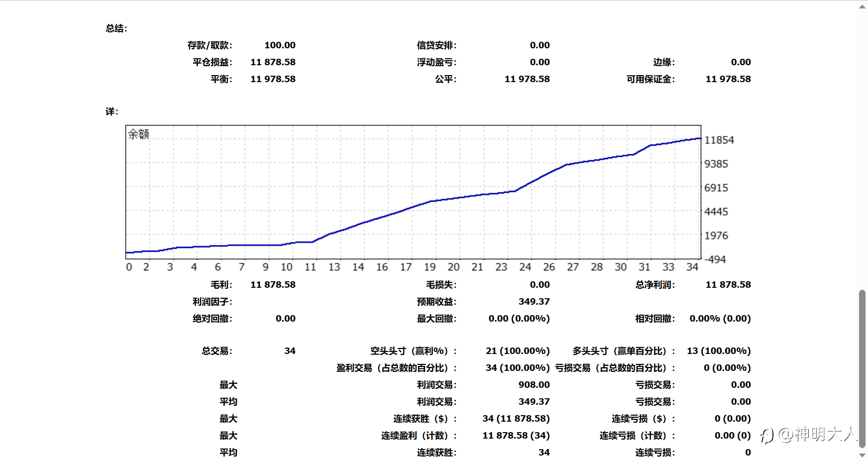Click the 毛利 label
Screen dimensions: 868x461
pos(221,285)
